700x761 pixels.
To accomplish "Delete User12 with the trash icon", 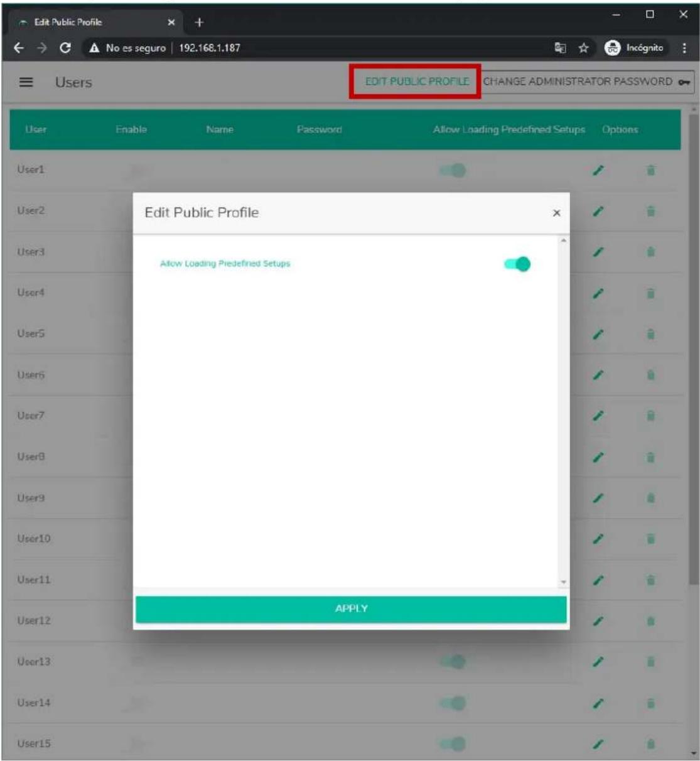I will [x=651, y=621].
